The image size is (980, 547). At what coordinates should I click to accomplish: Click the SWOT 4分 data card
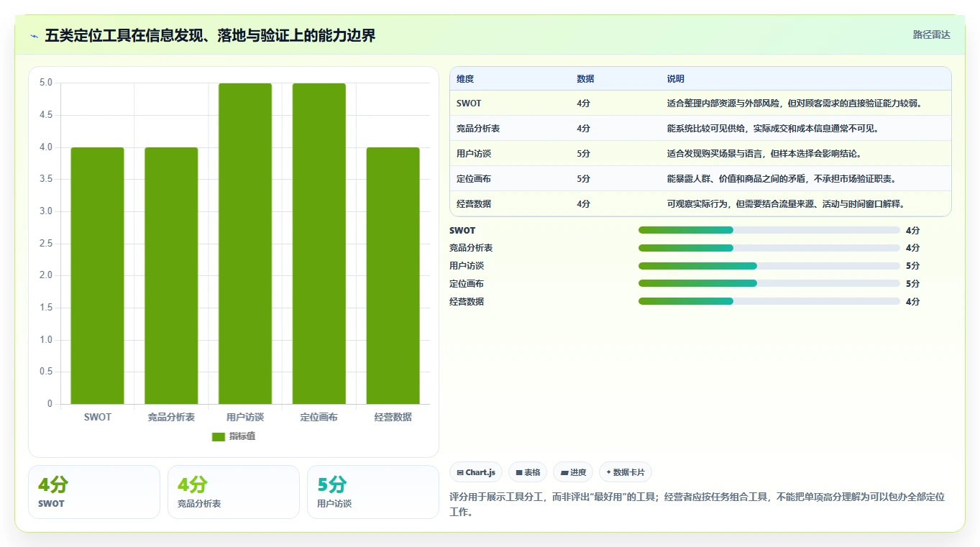(x=94, y=492)
